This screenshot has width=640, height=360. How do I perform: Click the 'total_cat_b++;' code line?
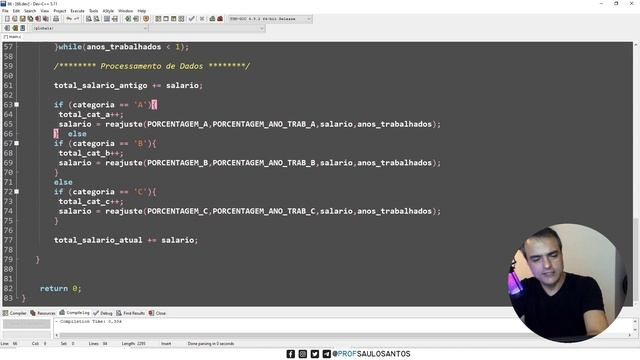[91, 153]
